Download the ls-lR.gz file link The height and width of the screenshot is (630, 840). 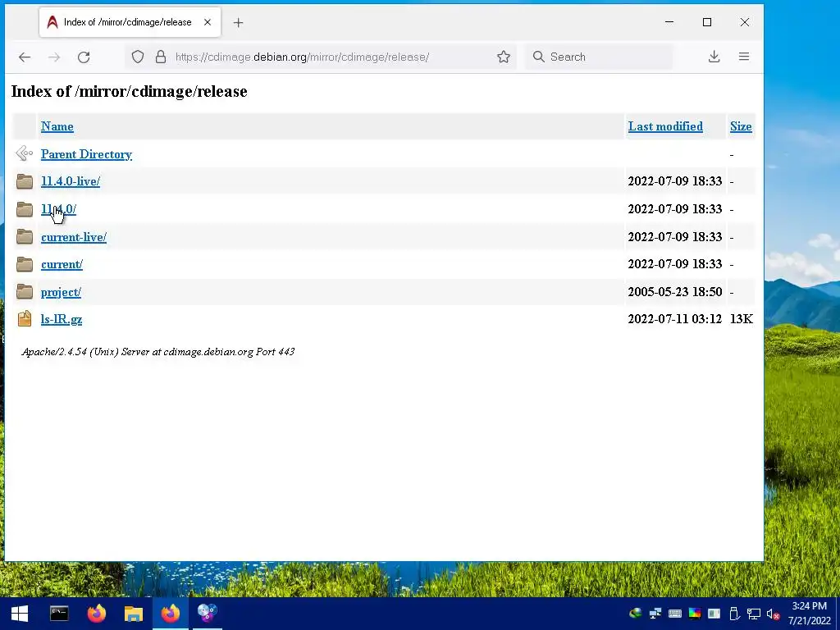click(62, 319)
